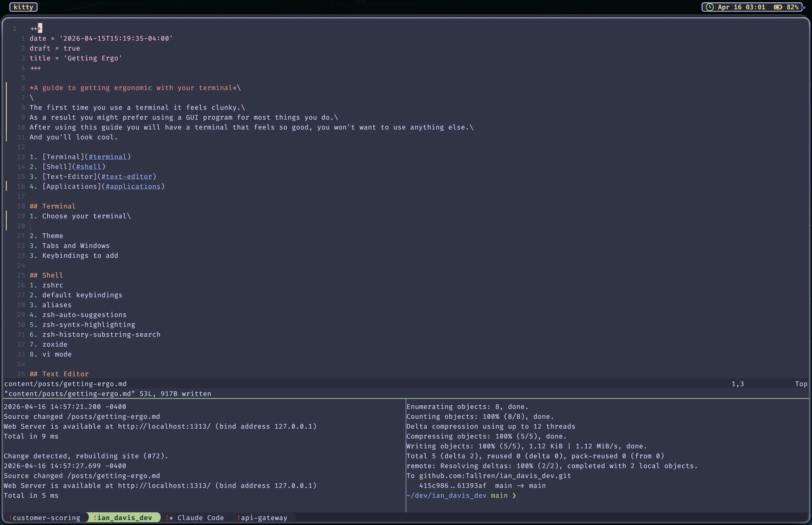This screenshot has width=812, height=525.
Task: Click 'Enumerating objects: 8, done.' line
Action: (x=467, y=407)
